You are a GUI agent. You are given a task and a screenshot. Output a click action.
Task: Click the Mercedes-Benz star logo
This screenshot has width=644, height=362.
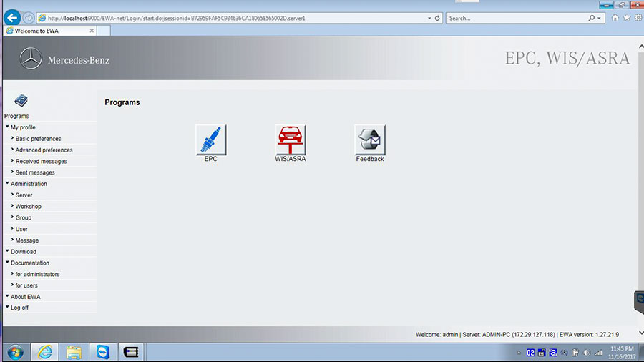(x=31, y=58)
